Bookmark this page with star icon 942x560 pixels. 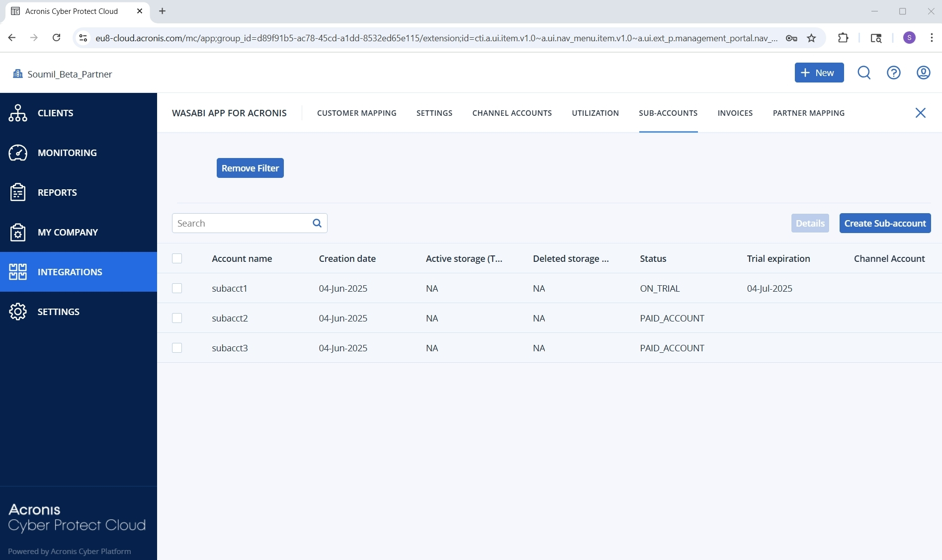point(811,38)
